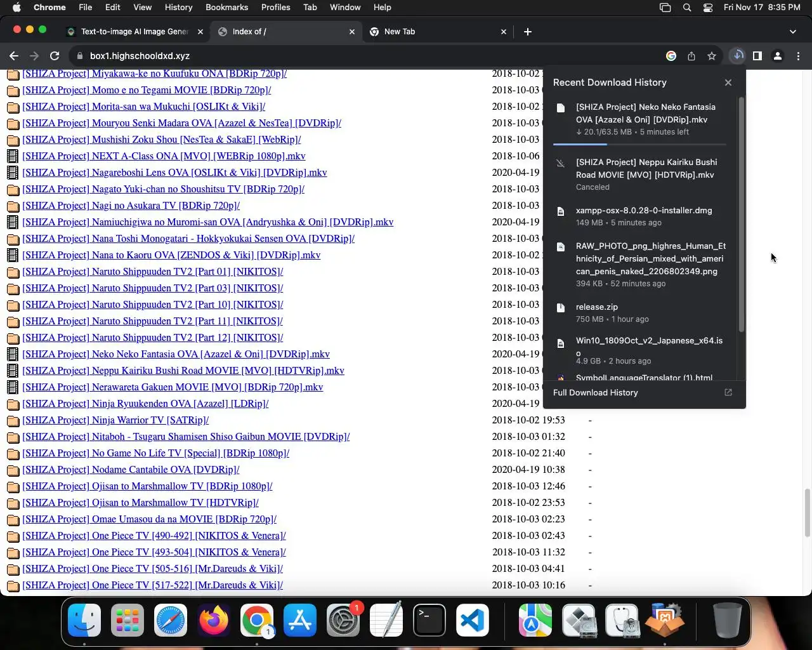Expand the tab search dropdown arrow

(793, 31)
